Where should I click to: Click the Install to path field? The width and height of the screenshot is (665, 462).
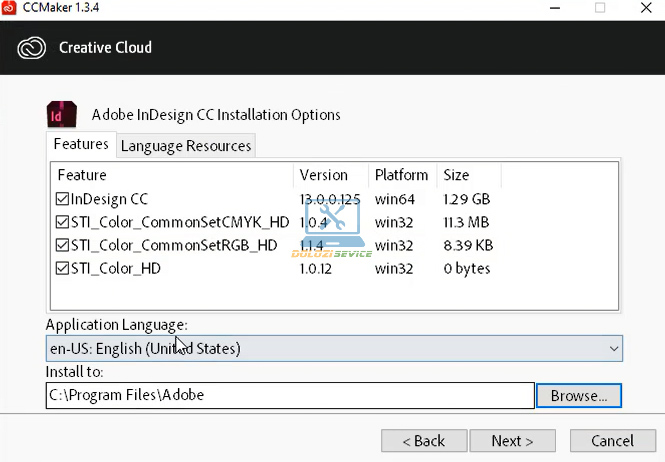point(290,395)
